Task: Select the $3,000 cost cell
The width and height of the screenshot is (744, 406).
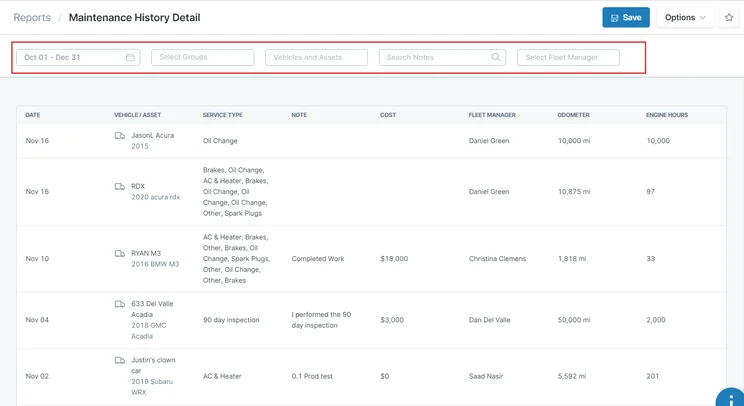Action: tap(392, 320)
